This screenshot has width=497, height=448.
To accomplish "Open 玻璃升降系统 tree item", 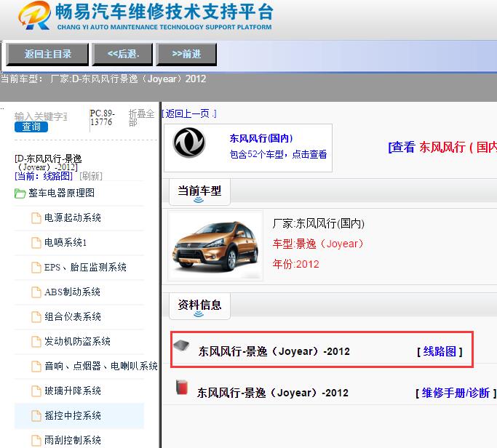I will (x=73, y=391).
